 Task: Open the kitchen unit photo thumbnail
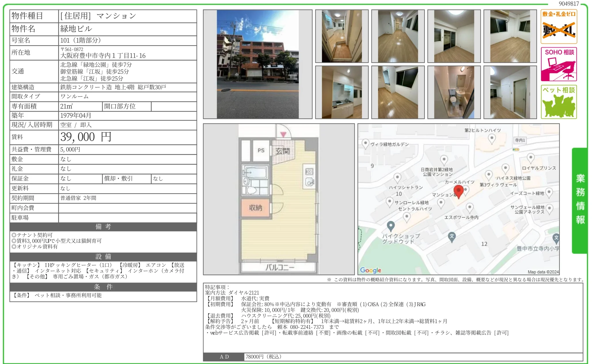[x=342, y=92]
